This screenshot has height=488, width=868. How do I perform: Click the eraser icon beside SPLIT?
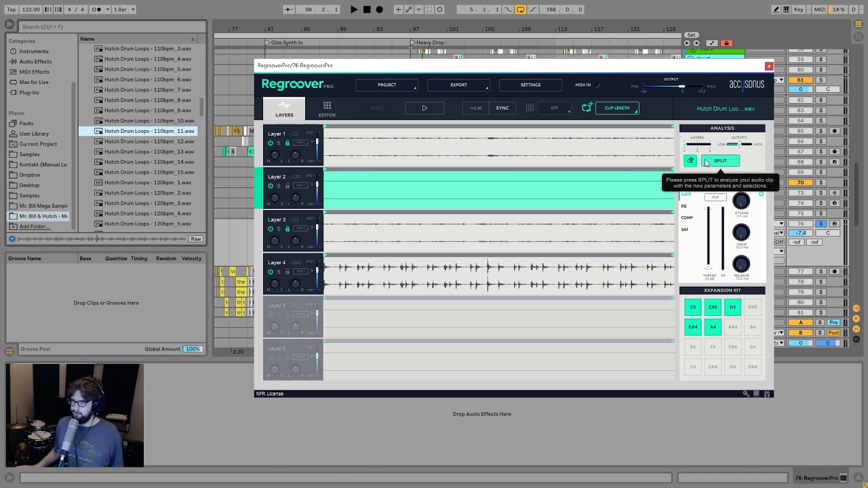pyautogui.click(x=690, y=161)
